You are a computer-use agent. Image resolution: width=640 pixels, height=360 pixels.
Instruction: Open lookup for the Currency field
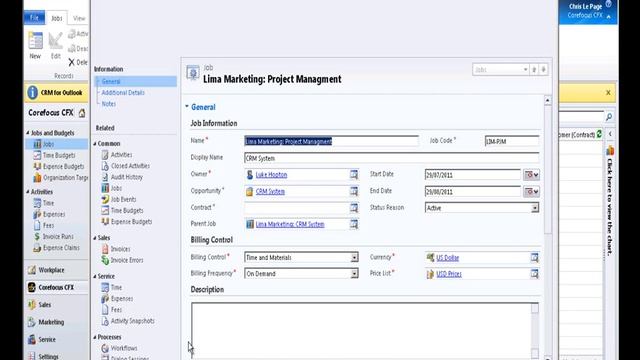click(534, 257)
